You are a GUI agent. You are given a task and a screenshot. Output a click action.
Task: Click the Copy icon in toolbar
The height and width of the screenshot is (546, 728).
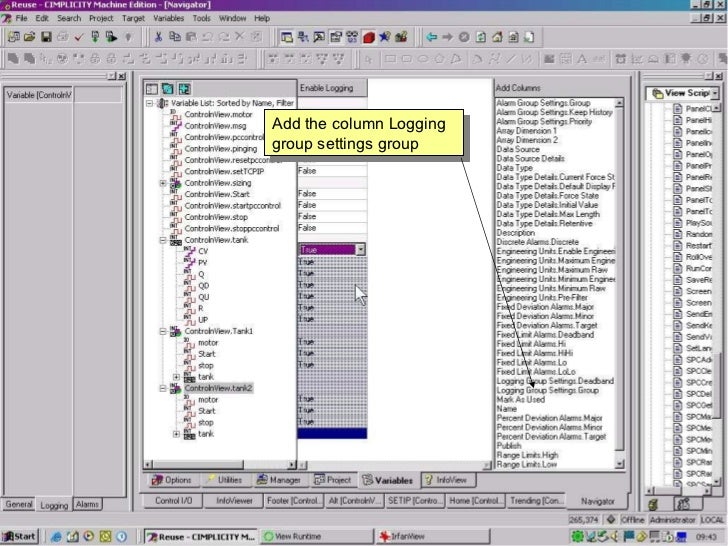point(175,37)
